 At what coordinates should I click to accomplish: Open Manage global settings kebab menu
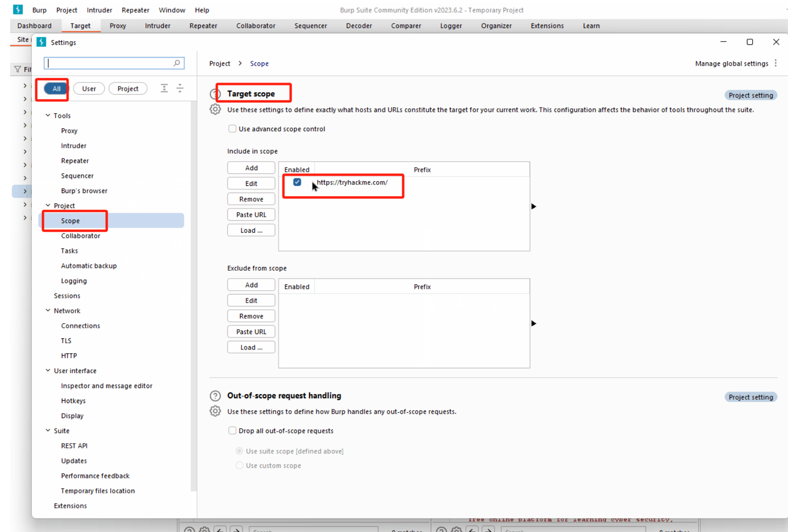click(x=775, y=63)
